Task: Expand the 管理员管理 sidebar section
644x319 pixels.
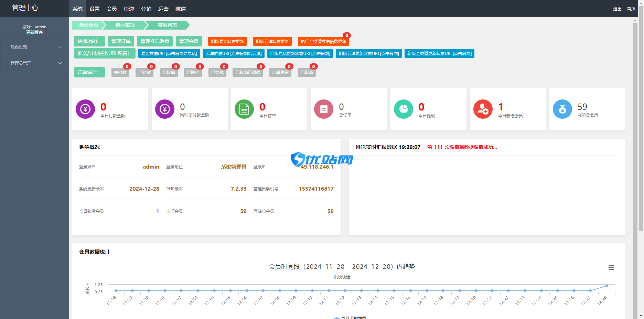Action: [34, 63]
